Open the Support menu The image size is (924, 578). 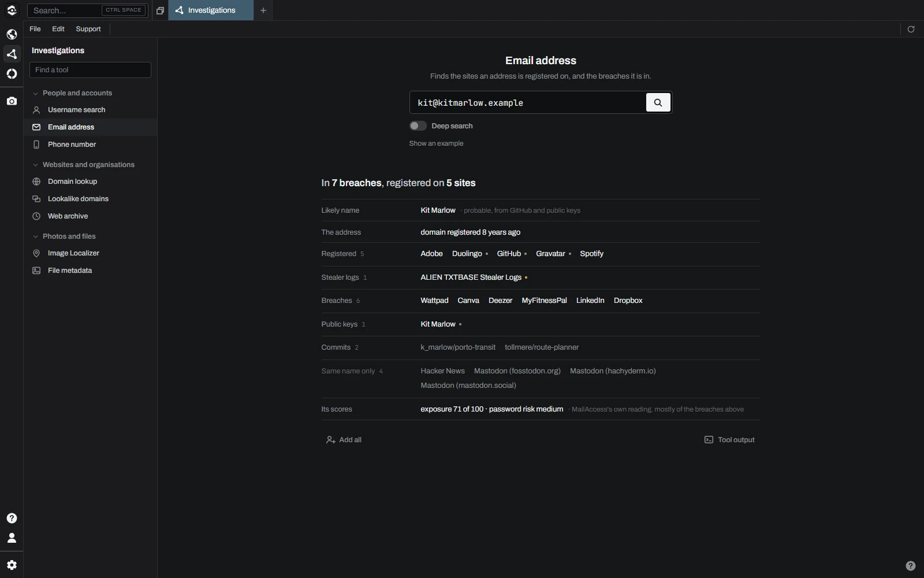(x=88, y=29)
